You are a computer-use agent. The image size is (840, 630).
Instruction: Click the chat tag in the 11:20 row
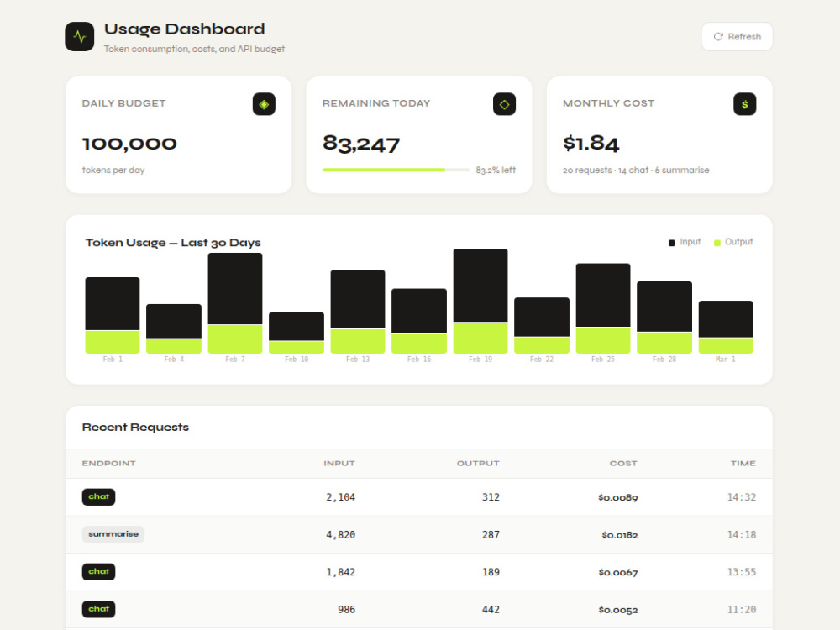(x=98, y=609)
